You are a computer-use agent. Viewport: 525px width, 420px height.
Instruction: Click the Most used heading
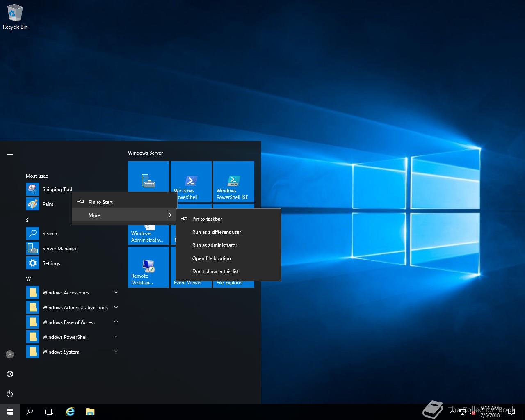(x=37, y=176)
